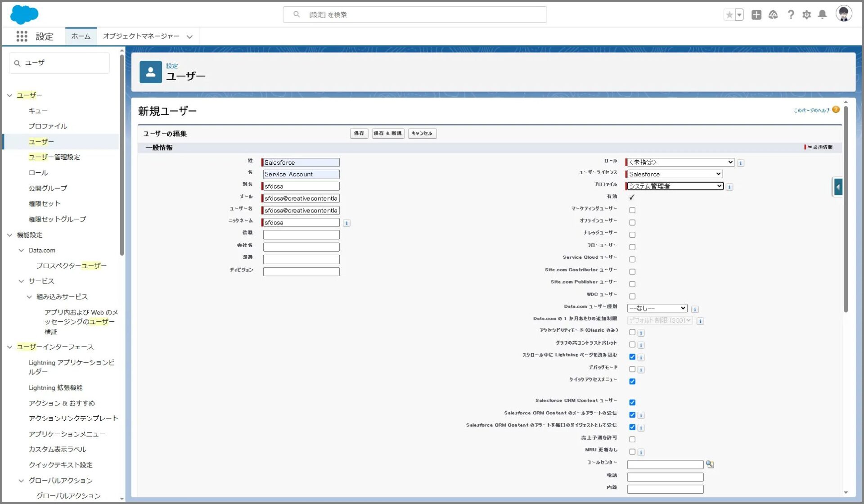Open the help question mark icon
The image size is (864, 504).
pos(791,15)
